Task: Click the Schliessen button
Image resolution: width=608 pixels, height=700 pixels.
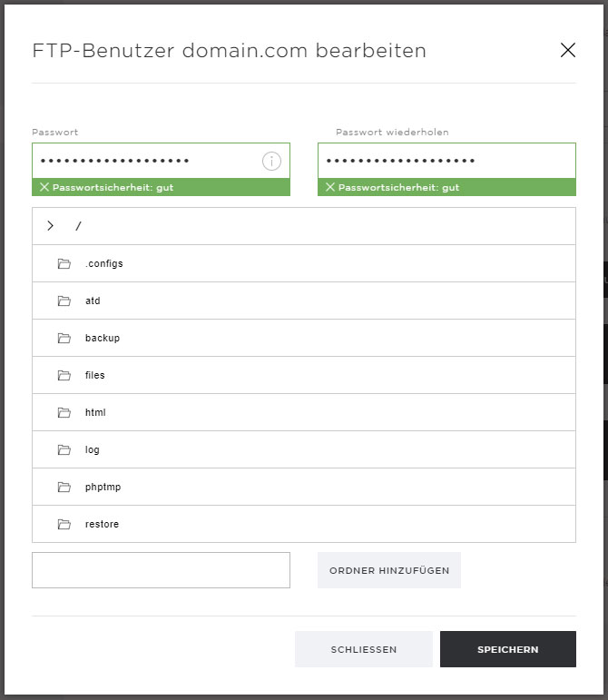Action: coord(364,649)
